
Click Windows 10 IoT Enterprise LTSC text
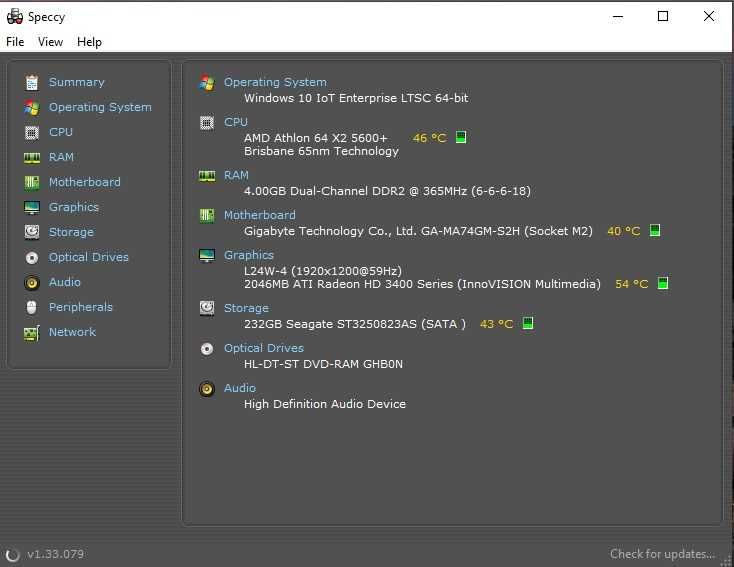pyautogui.click(x=356, y=98)
